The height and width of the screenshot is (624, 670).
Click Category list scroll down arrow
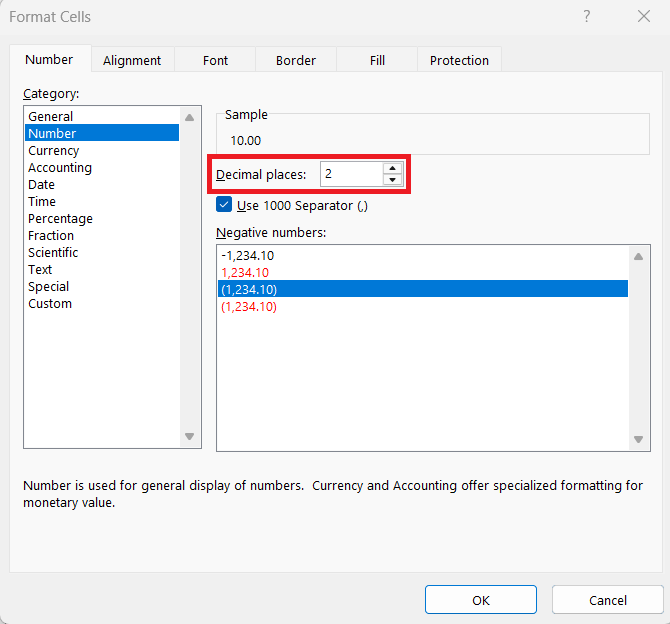(x=190, y=436)
